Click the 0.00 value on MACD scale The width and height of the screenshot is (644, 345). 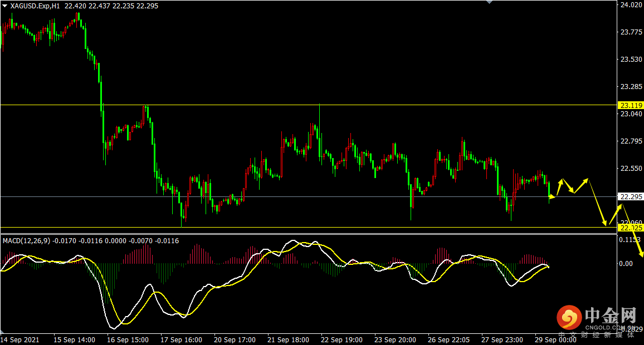click(x=626, y=263)
